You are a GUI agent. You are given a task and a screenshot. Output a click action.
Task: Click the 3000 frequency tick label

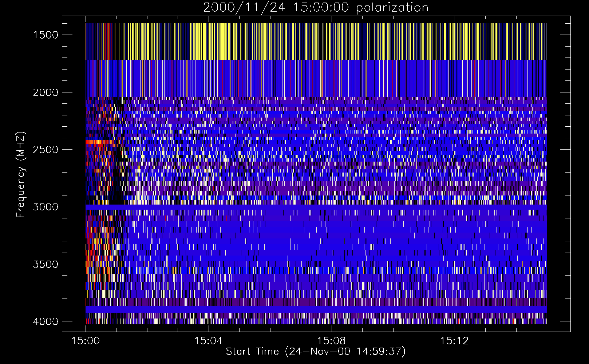tap(46, 207)
